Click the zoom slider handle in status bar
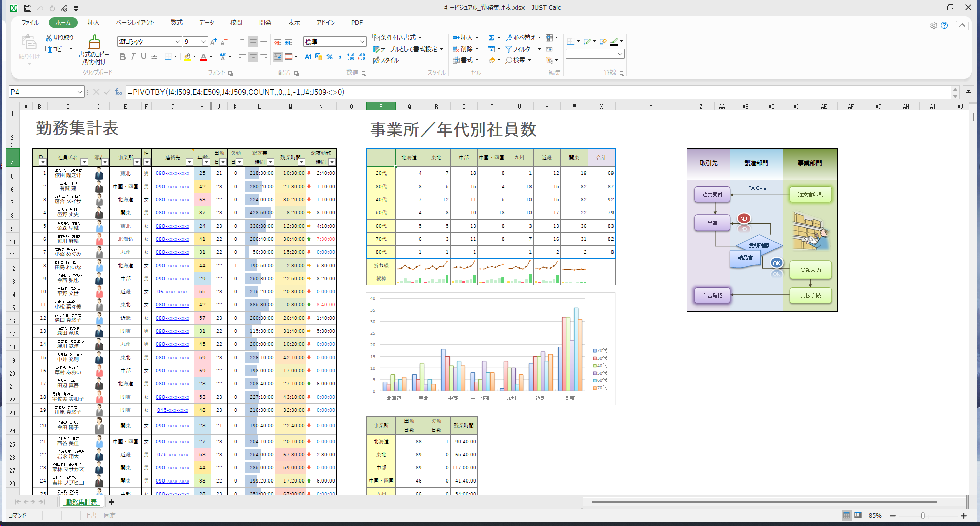Viewport: 980px width, 526px height. click(923, 516)
